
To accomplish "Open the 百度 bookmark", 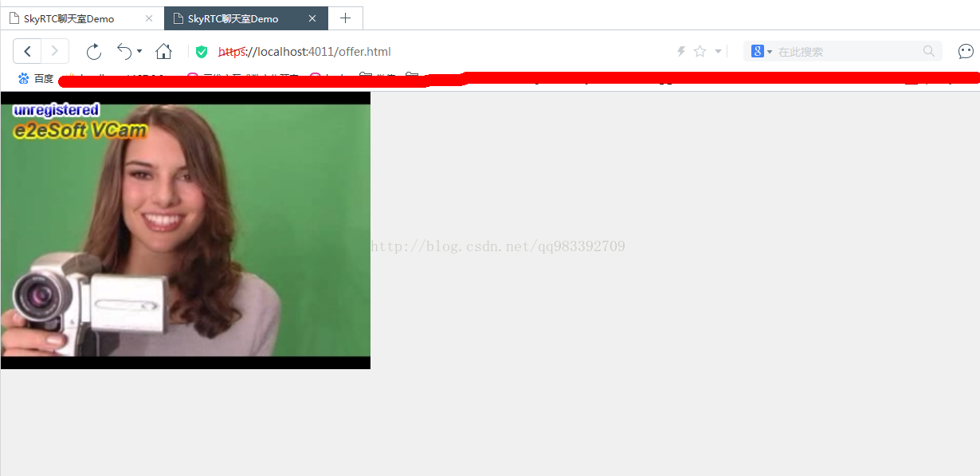I will [x=36, y=78].
